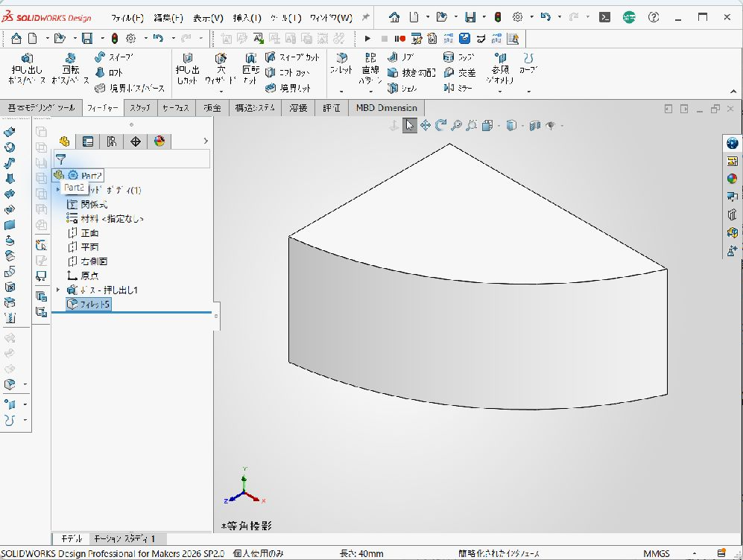Open the 穴ウィザード hole wizard tool
743x560 pixels.
point(221,69)
